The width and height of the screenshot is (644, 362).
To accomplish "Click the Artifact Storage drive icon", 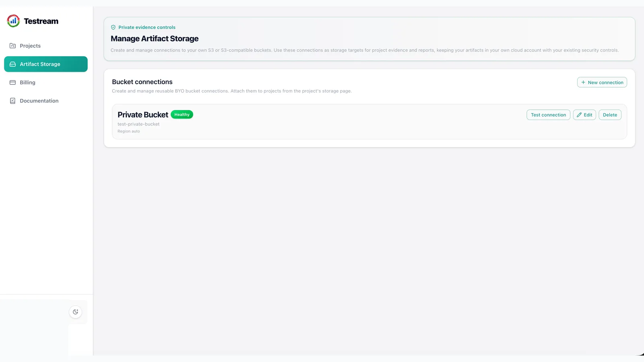I will pyautogui.click(x=12, y=64).
